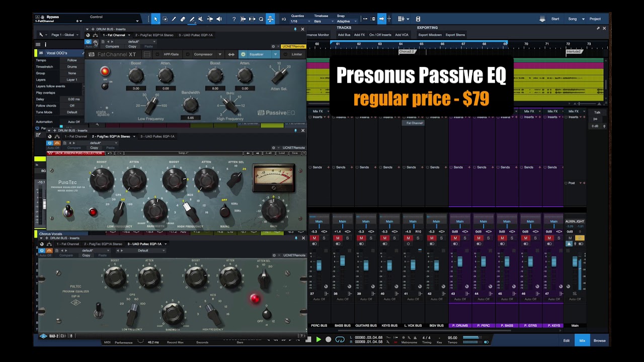Select the Range tool

click(x=165, y=19)
